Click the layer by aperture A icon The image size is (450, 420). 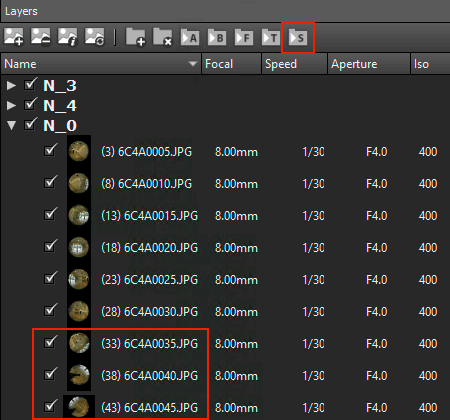tap(190, 37)
